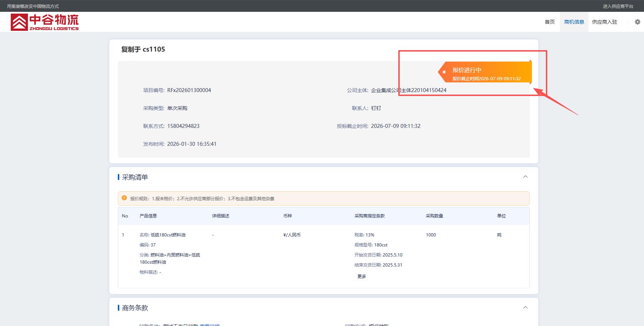
Task: Click currency cell ¥/人民币
Action: point(292,235)
